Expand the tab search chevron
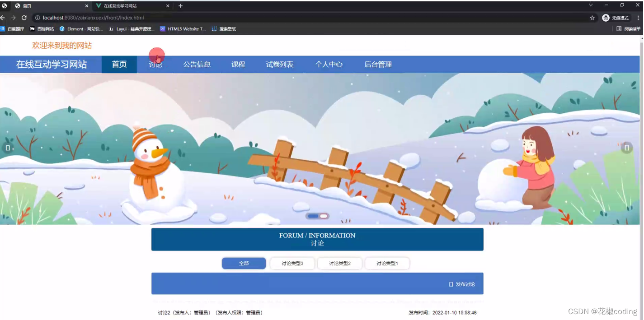The height and width of the screenshot is (320, 644). click(590, 5)
